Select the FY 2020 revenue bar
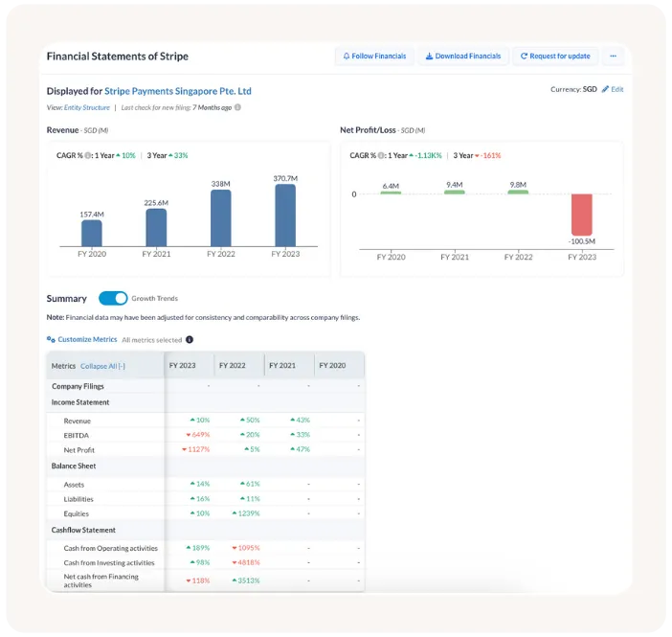This screenshot has height=637, width=672. (x=92, y=234)
